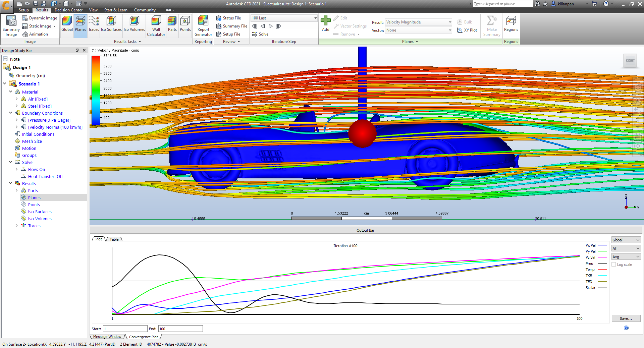Image resolution: width=644 pixels, height=348 pixels.
Task: Select the Global results tool
Action: [x=67, y=24]
